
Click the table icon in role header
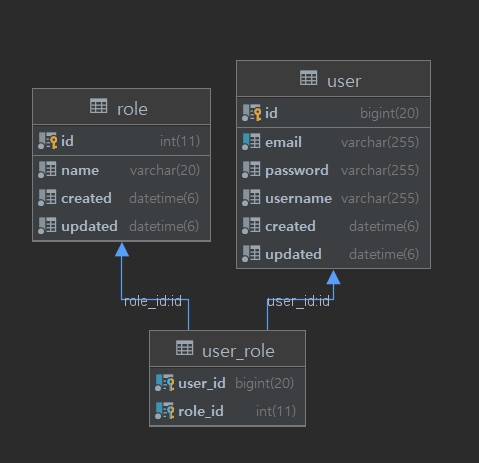[99, 106]
